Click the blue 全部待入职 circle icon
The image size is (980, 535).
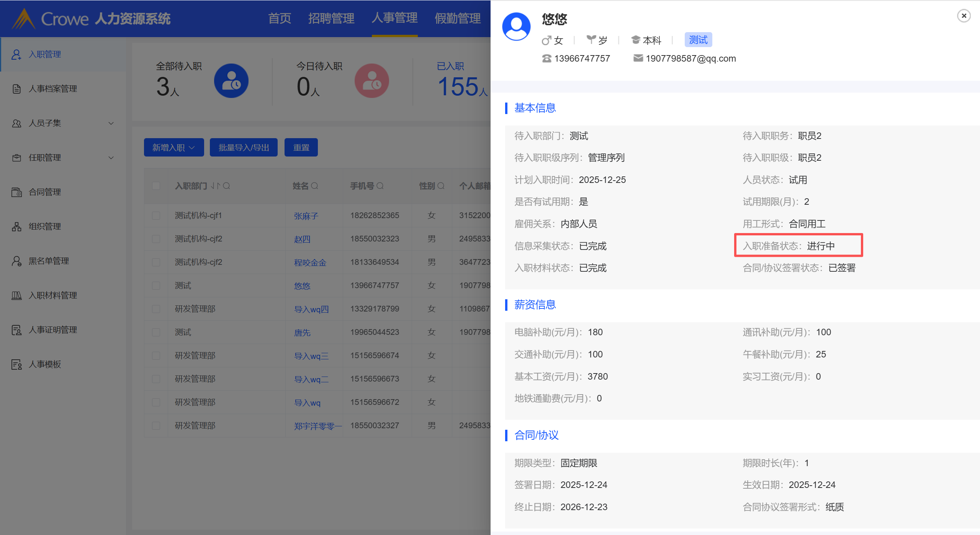[x=231, y=81]
